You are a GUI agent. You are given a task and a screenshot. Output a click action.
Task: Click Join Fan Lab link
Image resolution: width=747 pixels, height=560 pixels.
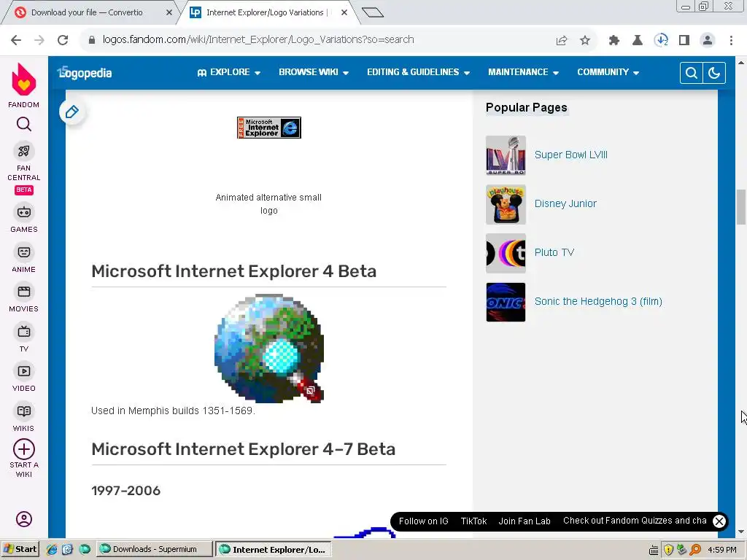coord(525,521)
